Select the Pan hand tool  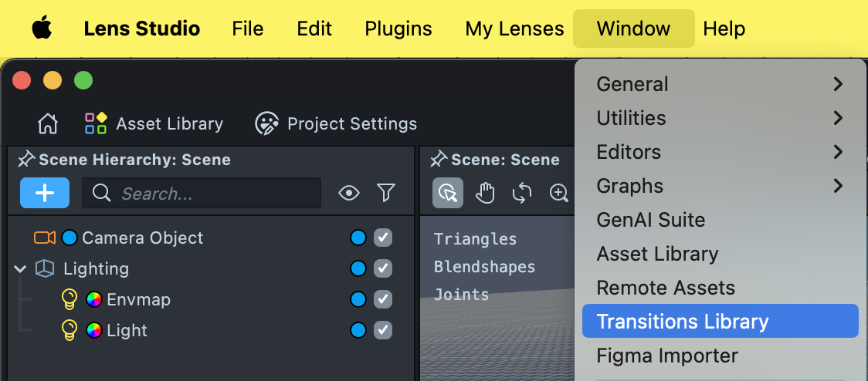485,193
